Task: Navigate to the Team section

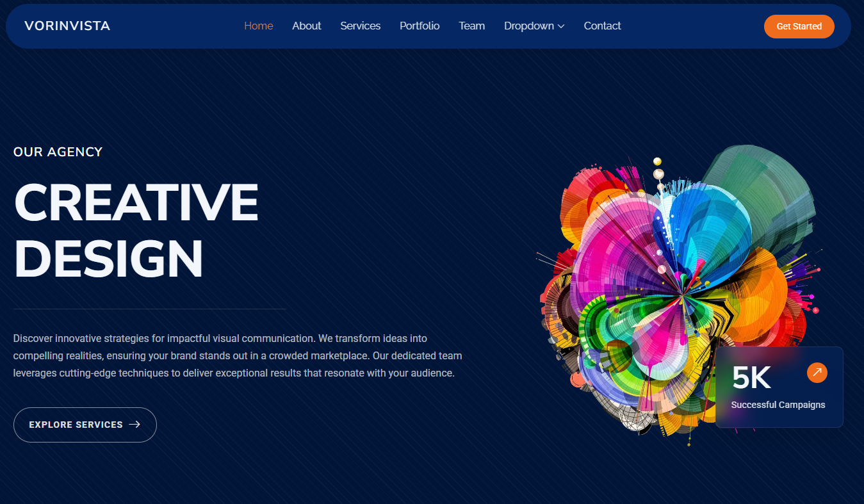Action: point(471,26)
